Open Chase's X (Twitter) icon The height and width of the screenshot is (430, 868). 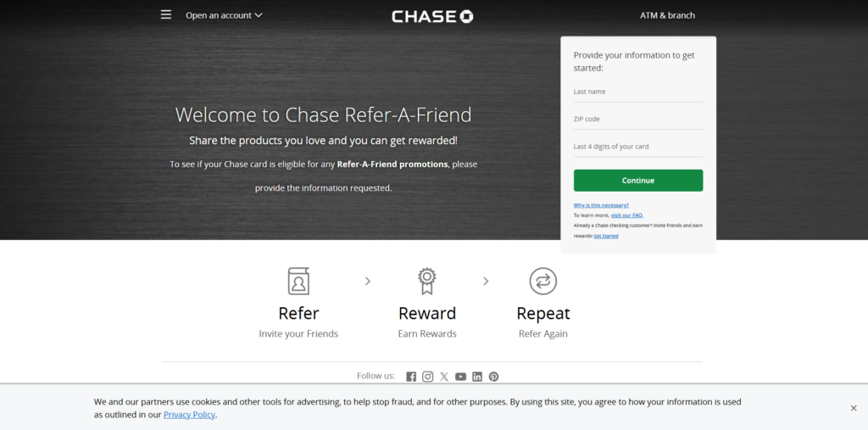click(x=444, y=377)
